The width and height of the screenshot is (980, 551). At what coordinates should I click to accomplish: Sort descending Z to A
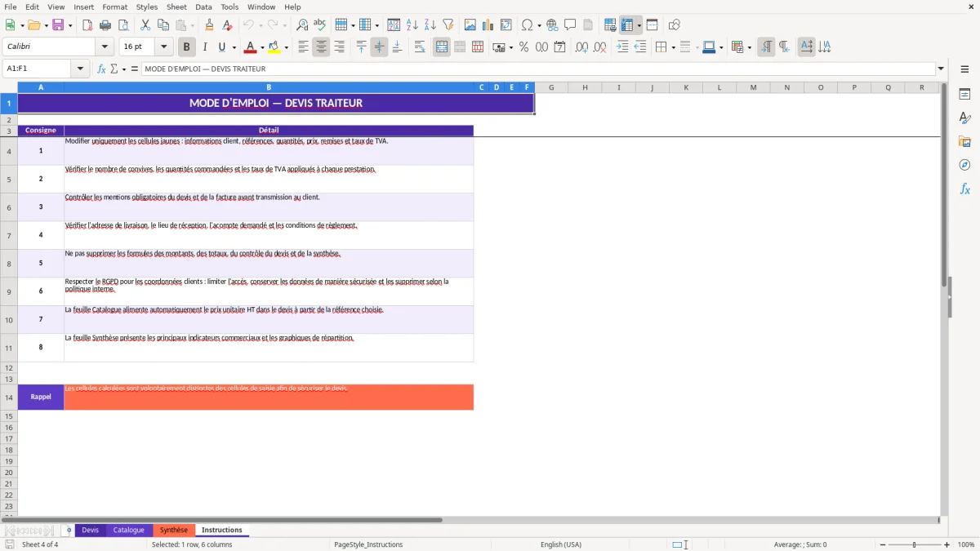tap(430, 25)
